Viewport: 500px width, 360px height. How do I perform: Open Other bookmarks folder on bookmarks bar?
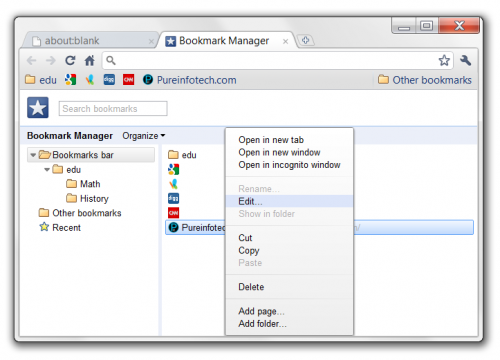425,80
